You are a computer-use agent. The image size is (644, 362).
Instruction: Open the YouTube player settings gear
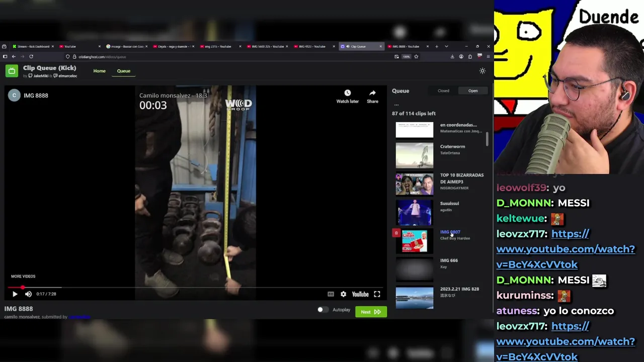coord(343,294)
